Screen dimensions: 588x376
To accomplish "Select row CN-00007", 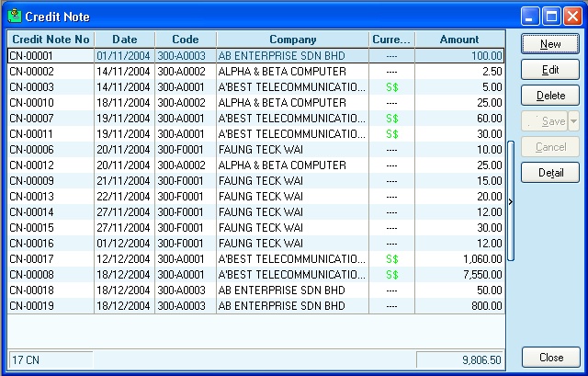I will (255, 119).
